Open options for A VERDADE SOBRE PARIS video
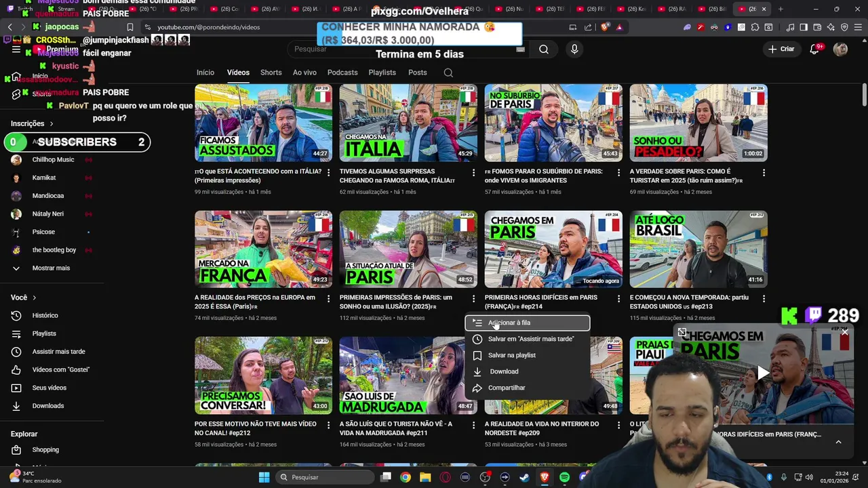868x488 pixels. tap(764, 173)
